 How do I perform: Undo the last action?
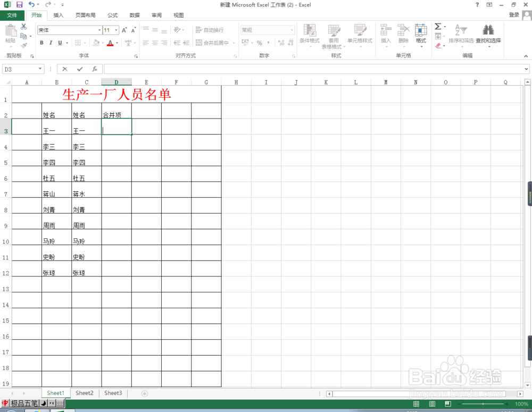[31, 4]
